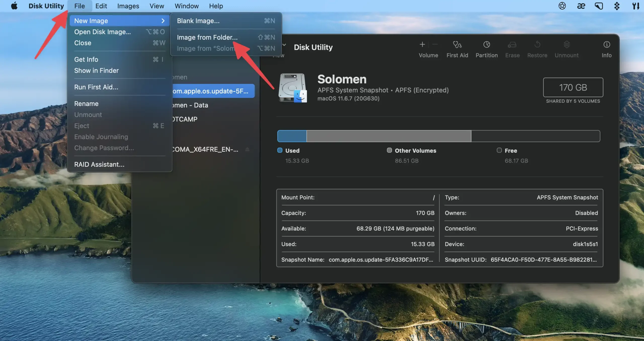Open the Apple menu
The width and height of the screenshot is (644, 341).
click(x=14, y=6)
